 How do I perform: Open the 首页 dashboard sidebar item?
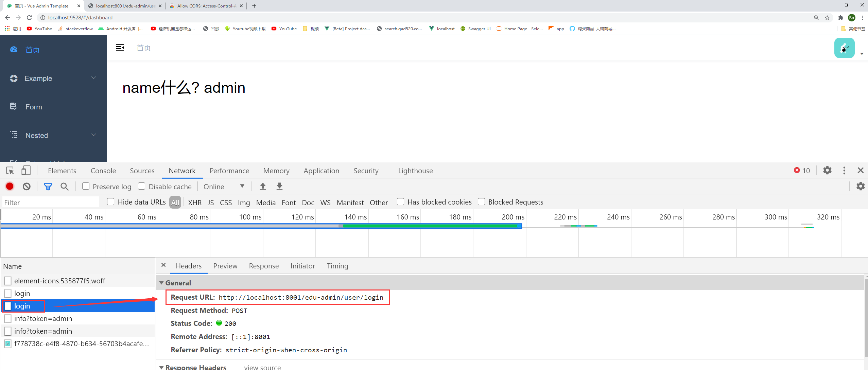[x=53, y=50]
